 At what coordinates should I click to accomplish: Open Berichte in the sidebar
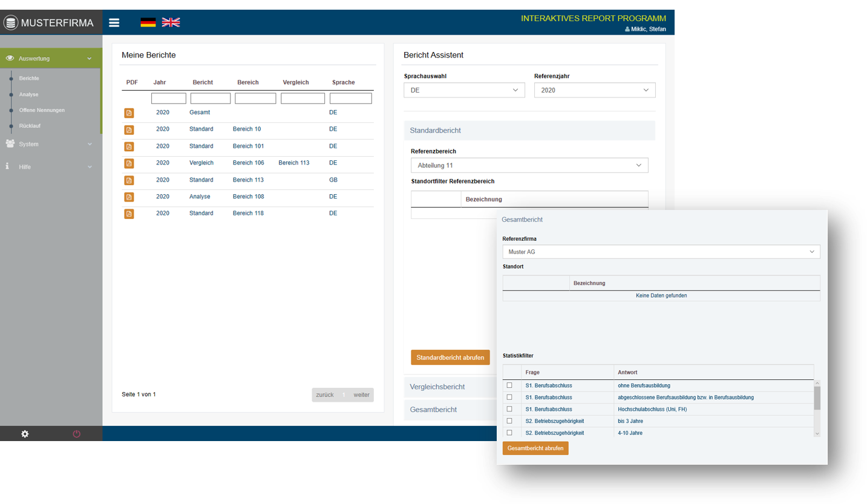tap(29, 79)
